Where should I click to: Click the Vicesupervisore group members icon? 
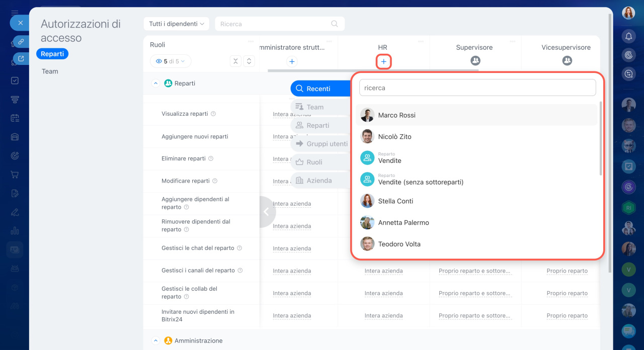pyautogui.click(x=567, y=61)
